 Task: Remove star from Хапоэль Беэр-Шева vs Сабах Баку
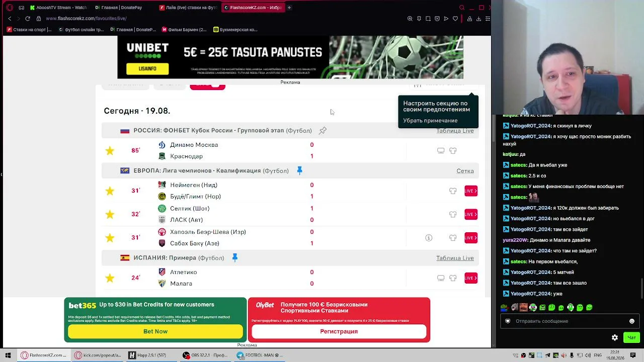[110, 238]
